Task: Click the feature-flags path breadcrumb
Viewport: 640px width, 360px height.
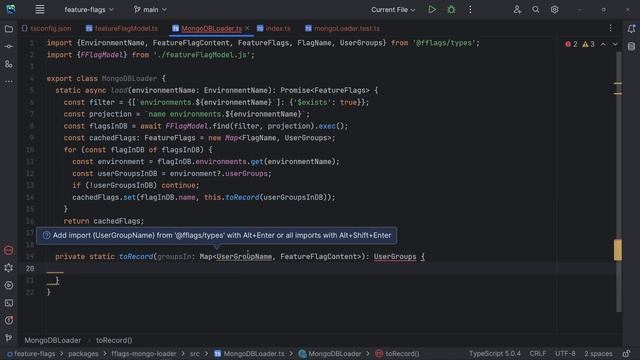Action: (31, 353)
